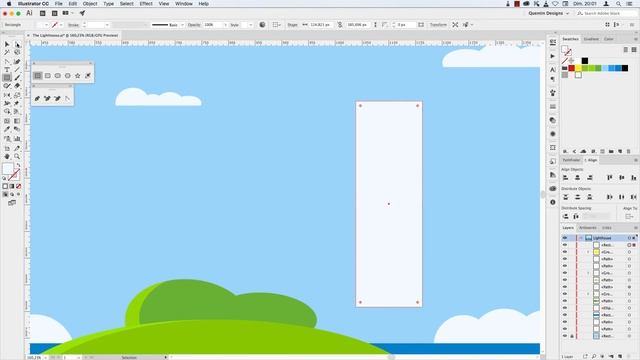The width and height of the screenshot is (640, 360).
Task: Select the Zoom magnifier tool
Action: tap(17, 157)
